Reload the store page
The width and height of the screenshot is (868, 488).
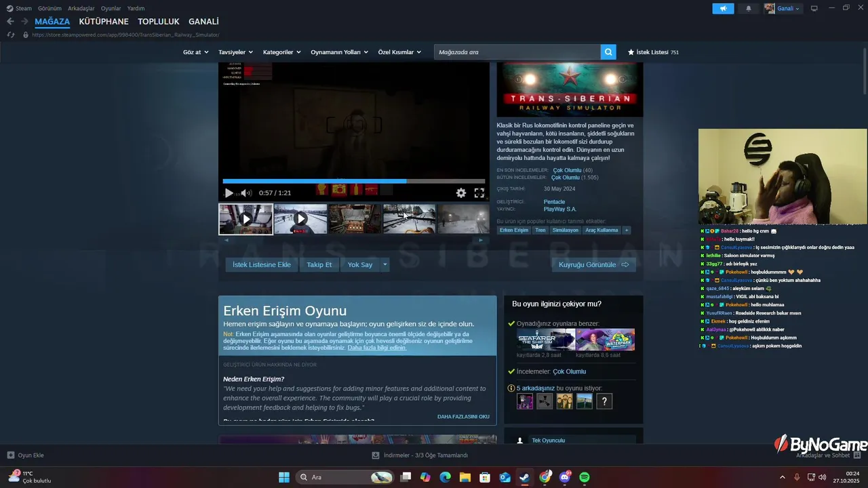(x=10, y=35)
